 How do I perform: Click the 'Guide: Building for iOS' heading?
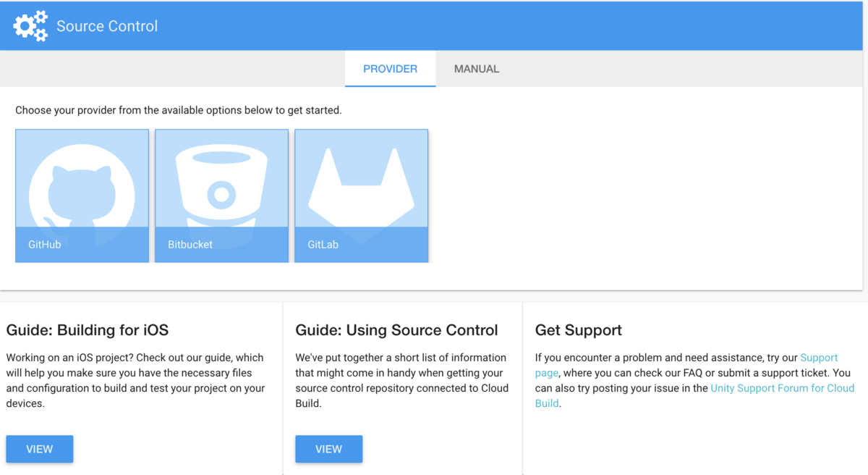(88, 330)
